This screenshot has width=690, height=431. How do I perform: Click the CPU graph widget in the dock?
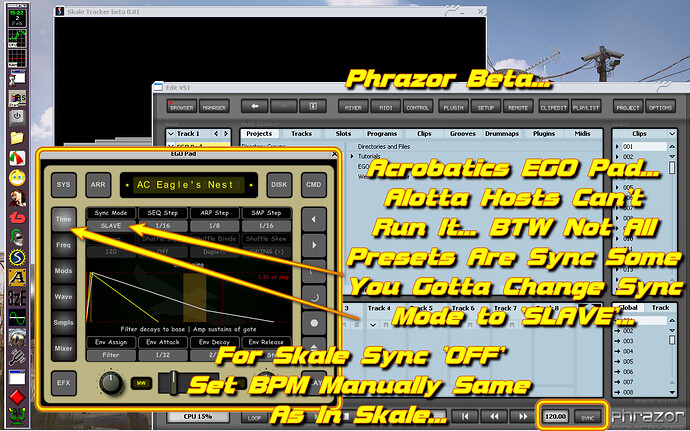(17, 39)
